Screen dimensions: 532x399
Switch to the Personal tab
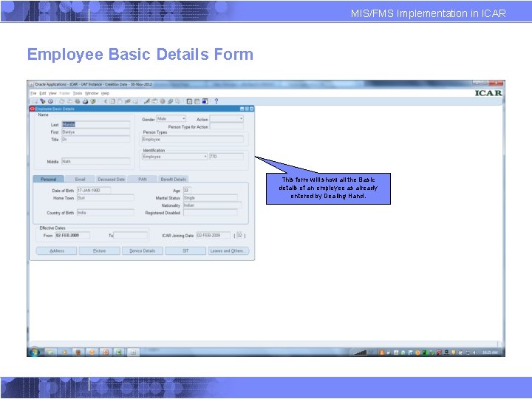pos(49,179)
